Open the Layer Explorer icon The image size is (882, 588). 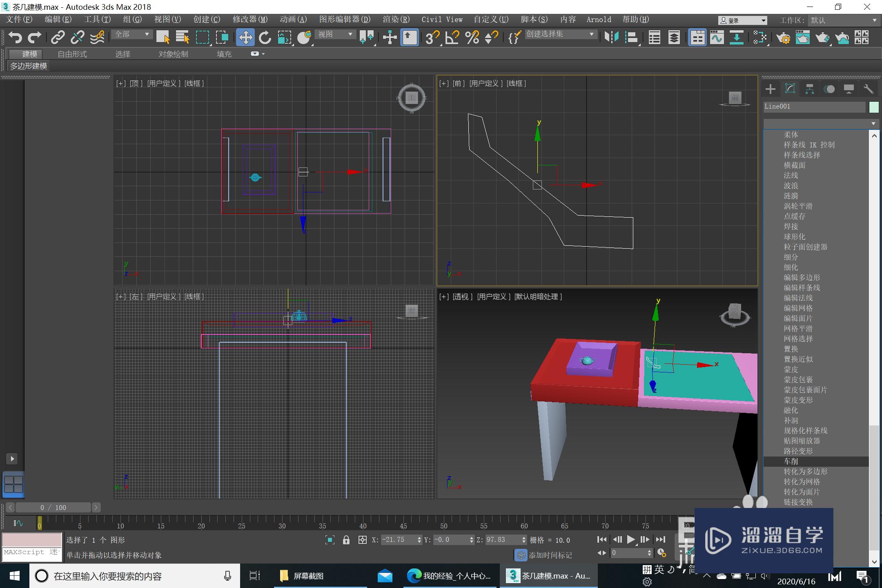[x=674, y=38]
